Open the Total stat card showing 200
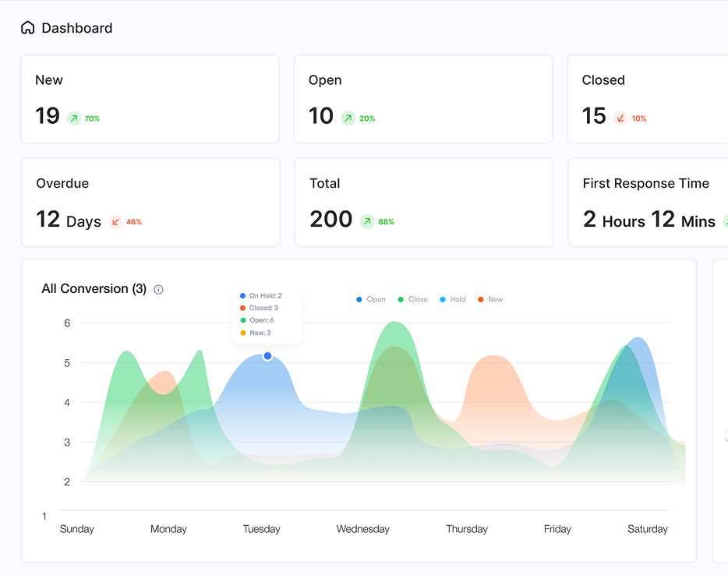This screenshot has height=575, width=728. pos(423,203)
